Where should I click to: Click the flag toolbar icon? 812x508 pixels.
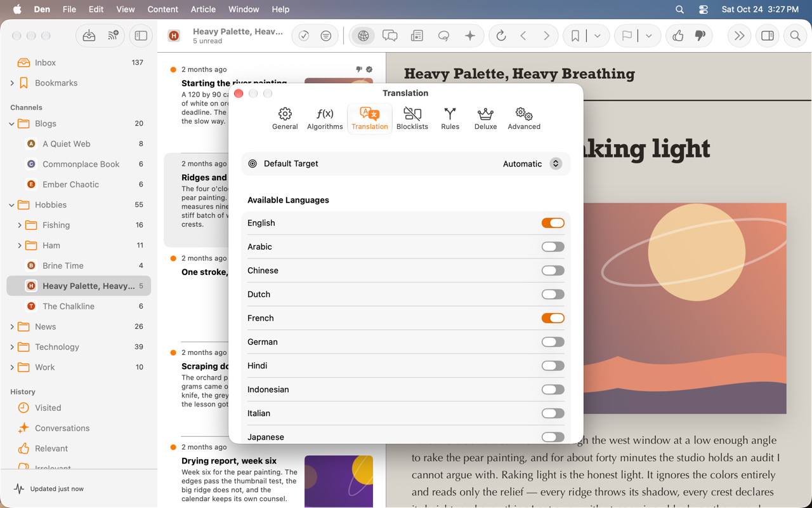627,36
